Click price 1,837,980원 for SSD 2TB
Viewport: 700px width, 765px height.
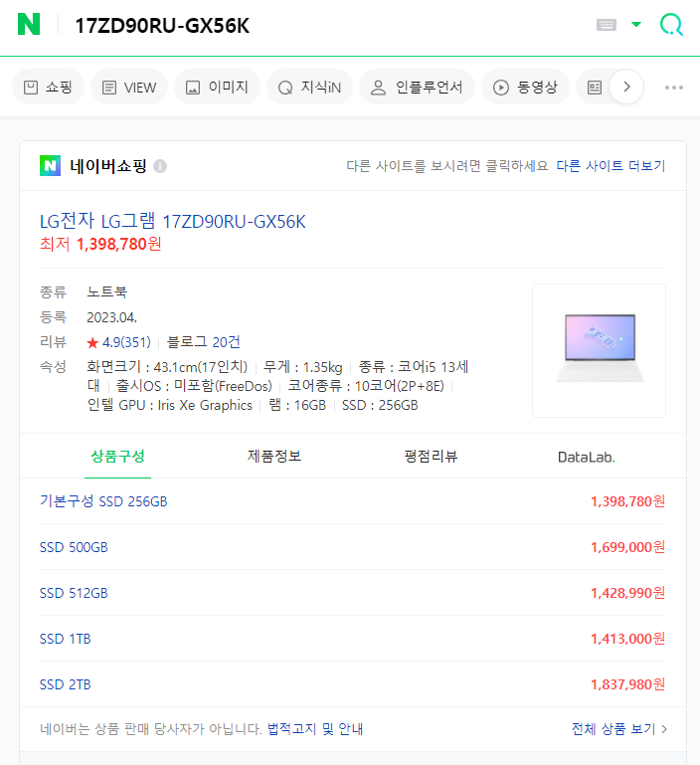(x=627, y=684)
